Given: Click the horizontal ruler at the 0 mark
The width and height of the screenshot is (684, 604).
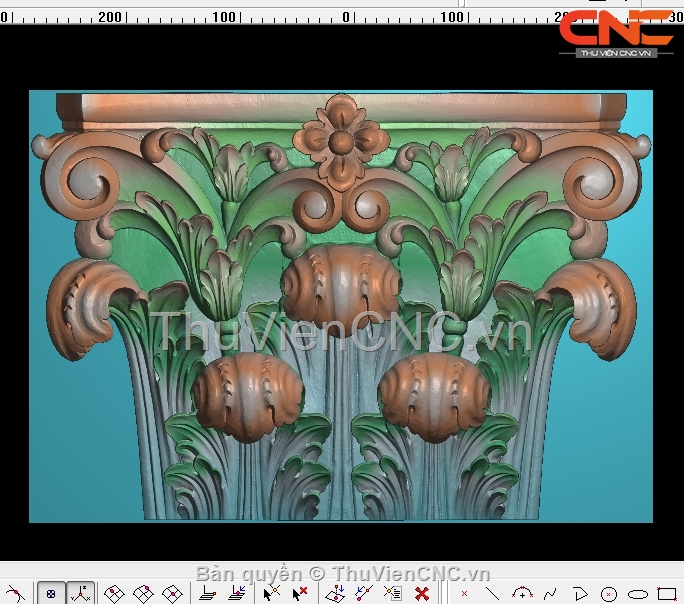Looking at the screenshot, I should tap(347, 17).
